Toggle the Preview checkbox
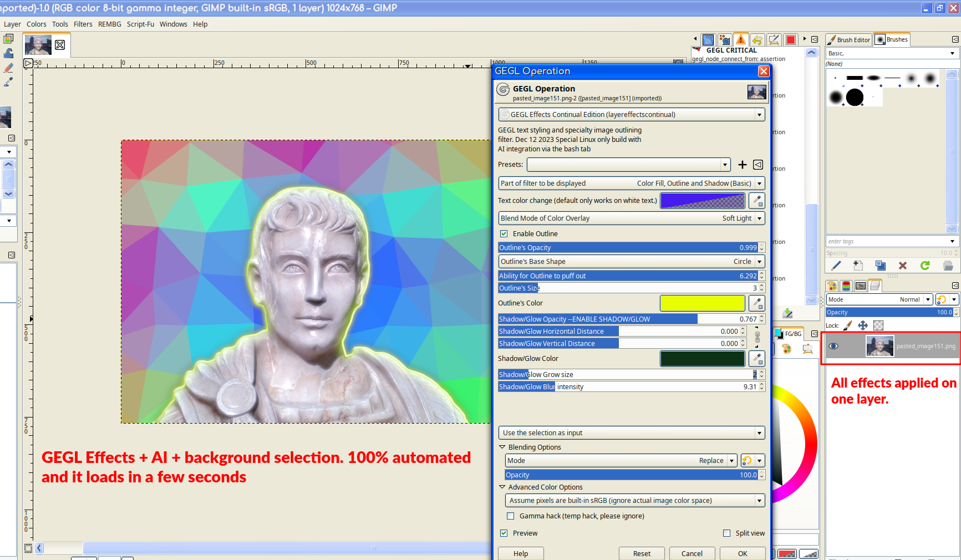 tap(504, 533)
